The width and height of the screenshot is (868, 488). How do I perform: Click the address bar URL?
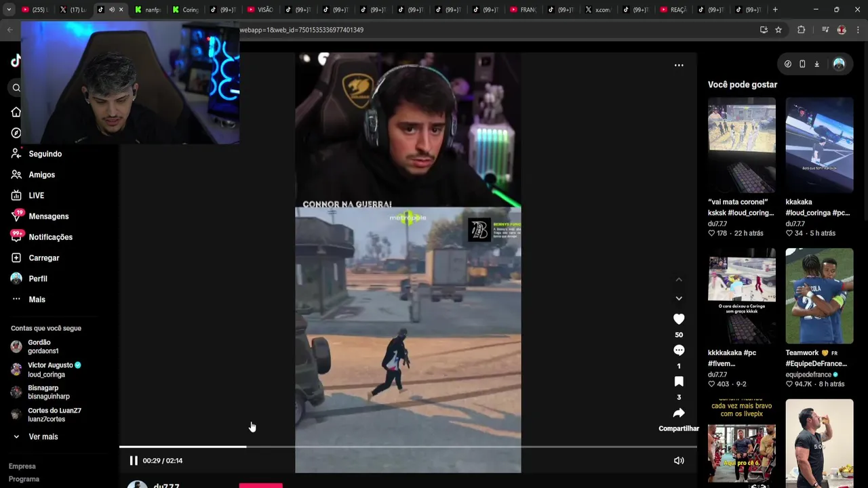coord(302,30)
